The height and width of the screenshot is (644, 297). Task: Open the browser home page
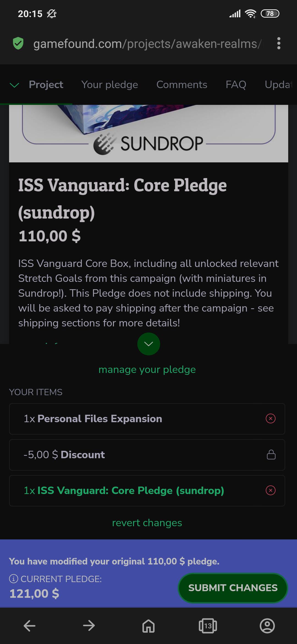point(148,626)
